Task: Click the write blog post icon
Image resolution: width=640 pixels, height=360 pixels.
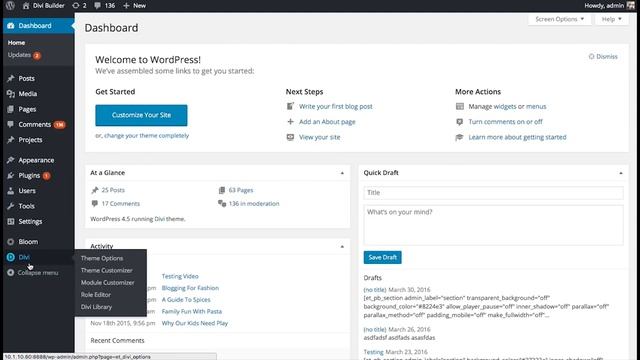Action: tap(290, 107)
